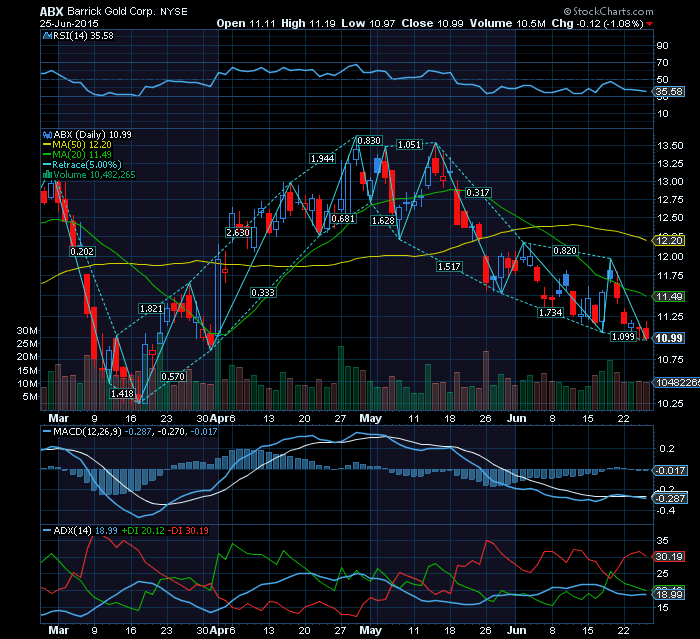The image size is (700, 639).
Task: Click the 1.418 retracement label
Action: [122, 393]
